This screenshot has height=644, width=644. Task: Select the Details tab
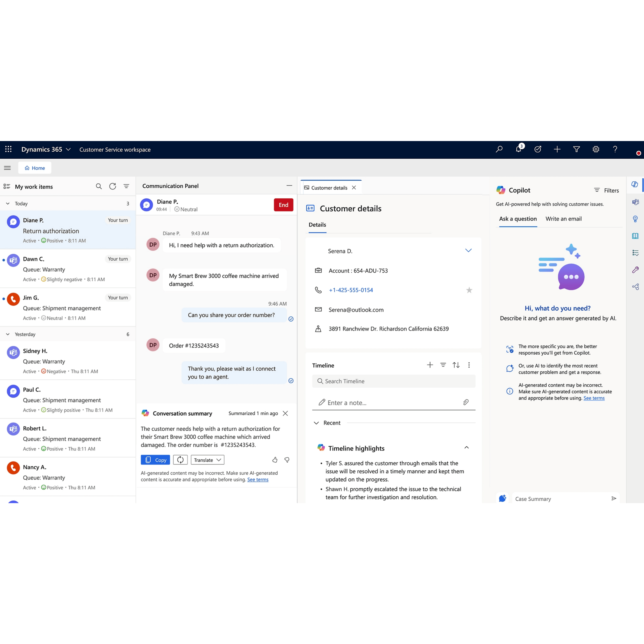pos(317,225)
